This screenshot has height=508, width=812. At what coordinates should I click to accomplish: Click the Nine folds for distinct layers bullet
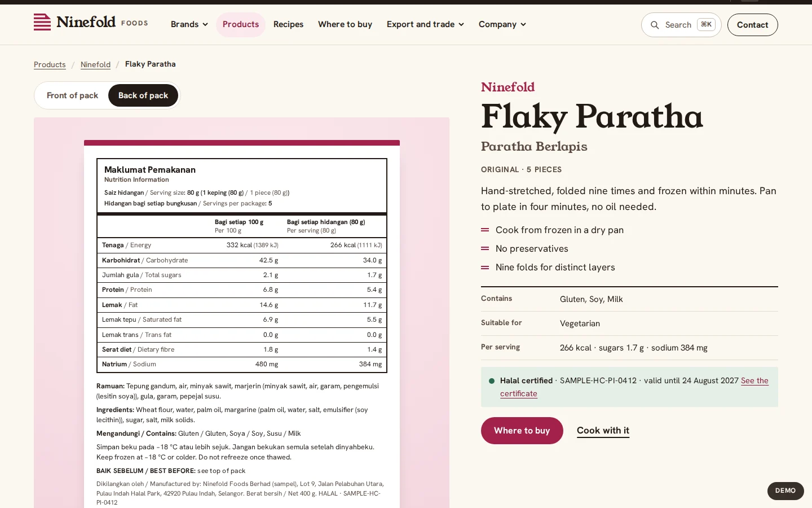(x=555, y=267)
